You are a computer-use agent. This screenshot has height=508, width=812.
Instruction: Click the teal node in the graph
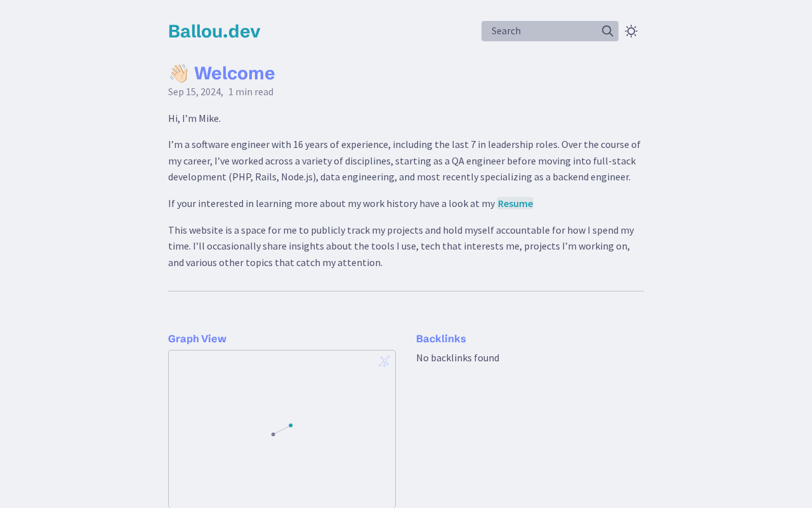(x=291, y=425)
